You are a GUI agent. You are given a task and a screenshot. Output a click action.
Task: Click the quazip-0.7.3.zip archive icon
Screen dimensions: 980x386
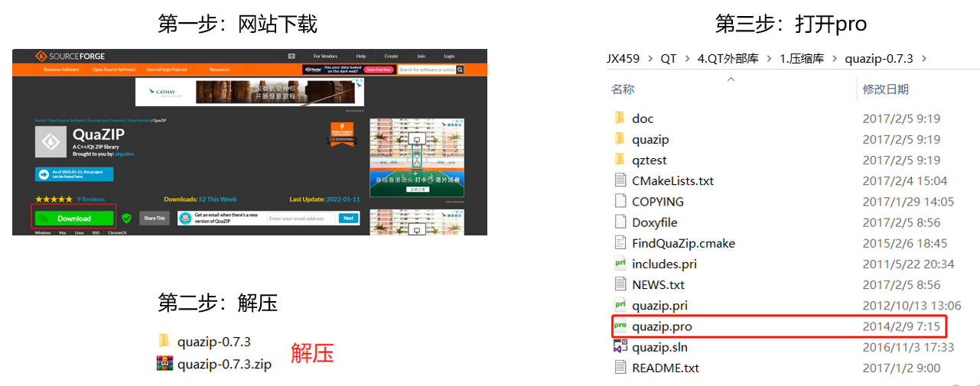coord(164,363)
